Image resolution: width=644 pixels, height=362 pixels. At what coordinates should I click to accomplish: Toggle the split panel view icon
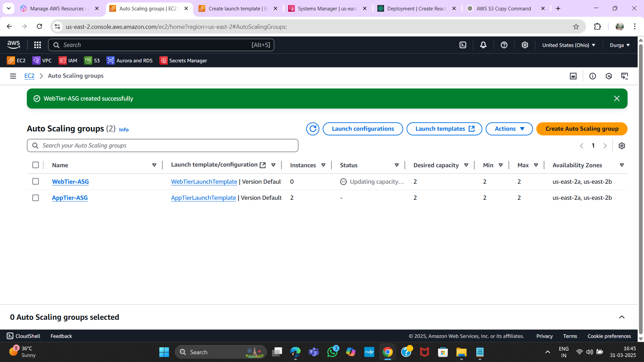pyautogui.click(x=573, y=76)
